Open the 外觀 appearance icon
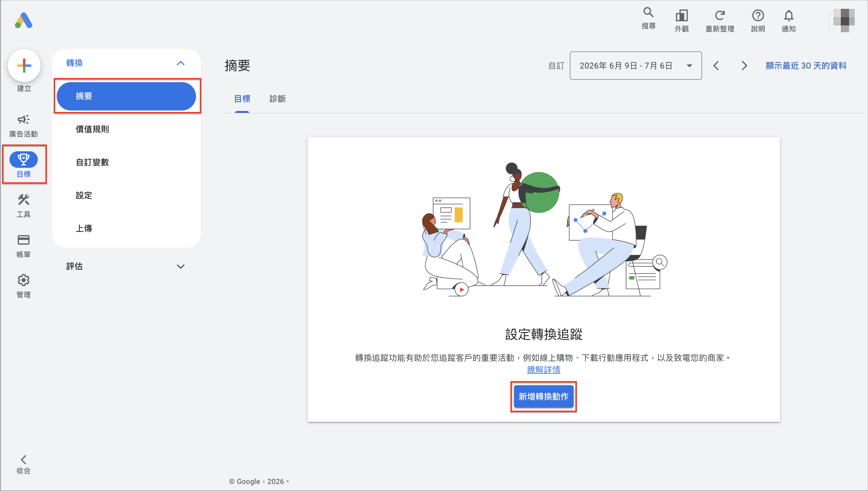Viewport: 868px width, 491px height. (x=681, y=16)
